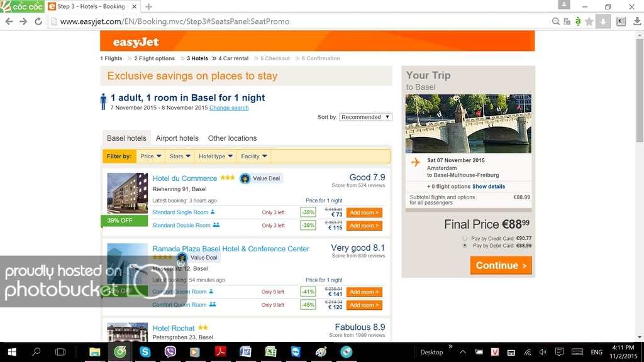Go forward in browser history
The image size is (644, 362).
pos(23,21)
